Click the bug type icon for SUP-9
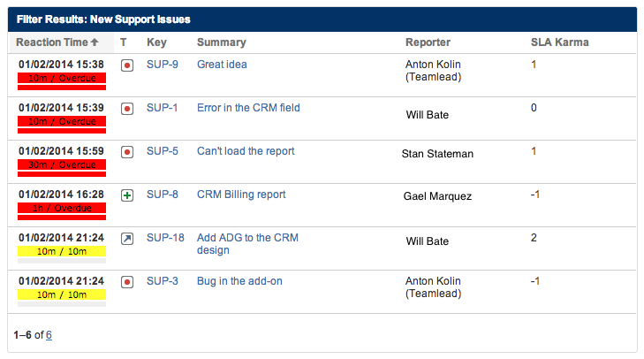644x359 pixels. (127, 65)
